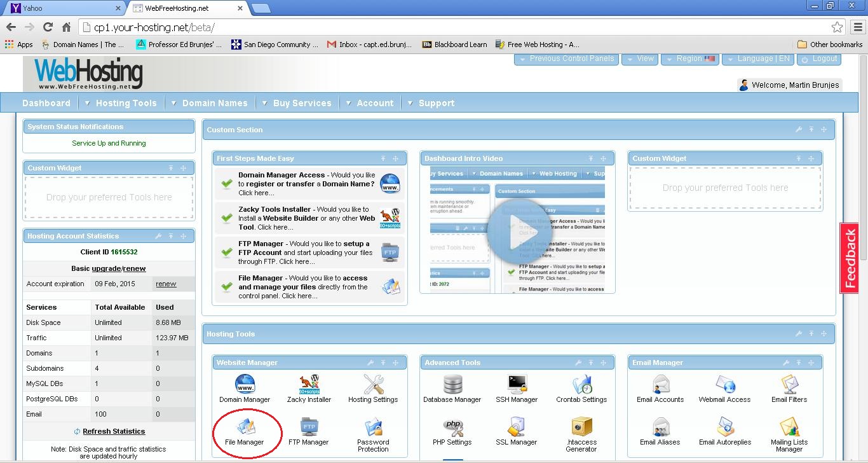Open Password Protection tool

tap(373, 427)
